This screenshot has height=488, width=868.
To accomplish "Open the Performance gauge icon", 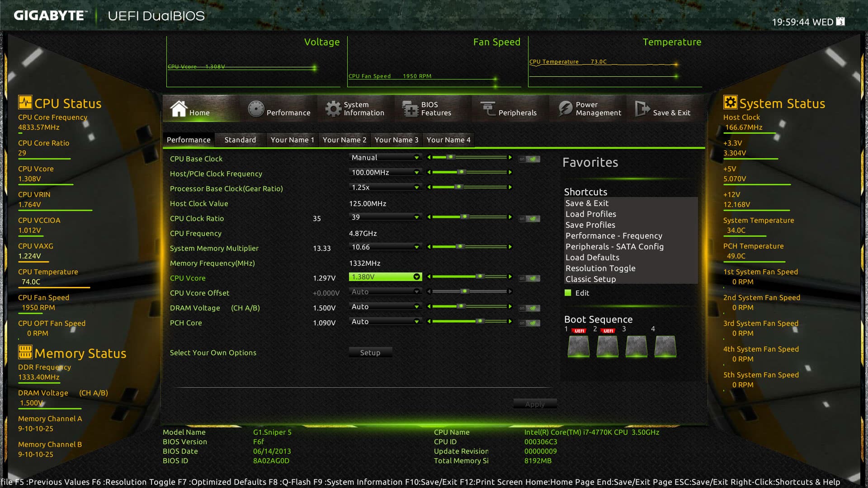I will 256,109.
